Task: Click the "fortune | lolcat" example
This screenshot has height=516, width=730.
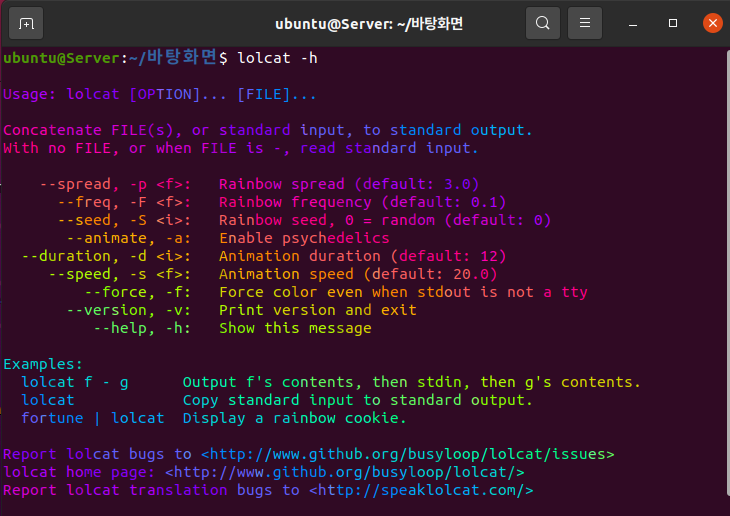Action: (93, 418)
